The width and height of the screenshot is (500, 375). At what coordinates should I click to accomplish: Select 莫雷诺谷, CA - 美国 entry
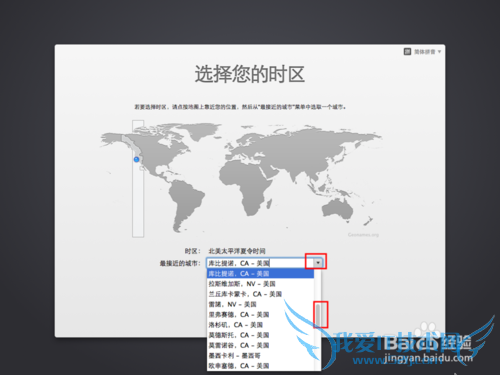pos(260,345)
